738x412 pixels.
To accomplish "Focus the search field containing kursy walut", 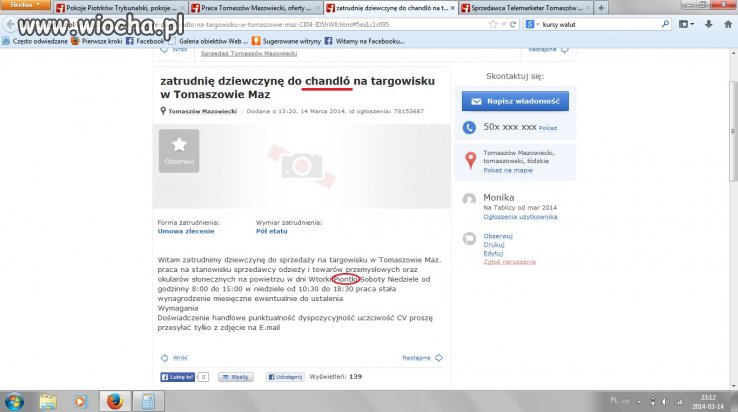I will click(x=600, y=24).
